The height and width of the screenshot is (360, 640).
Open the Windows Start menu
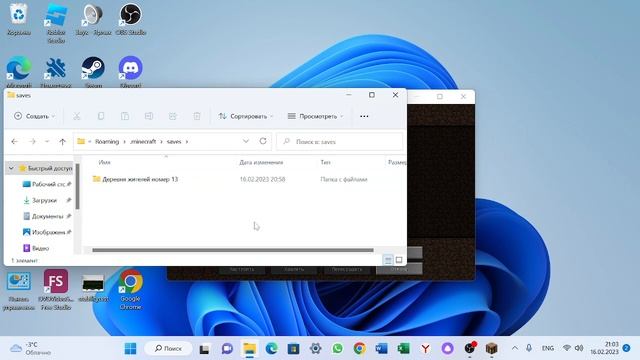[131, 349]
